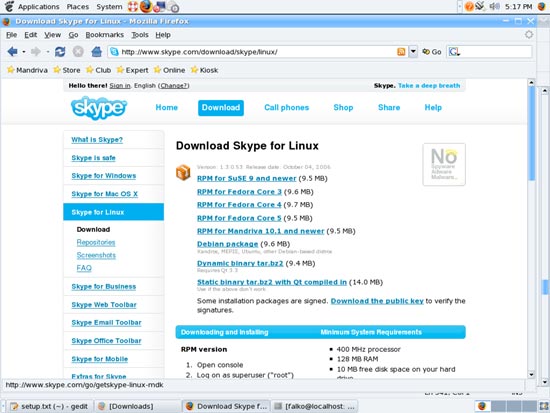Click the Change language link
This screenshot has width=550, height=413.
pyautogui.click(x=174, y=86)
